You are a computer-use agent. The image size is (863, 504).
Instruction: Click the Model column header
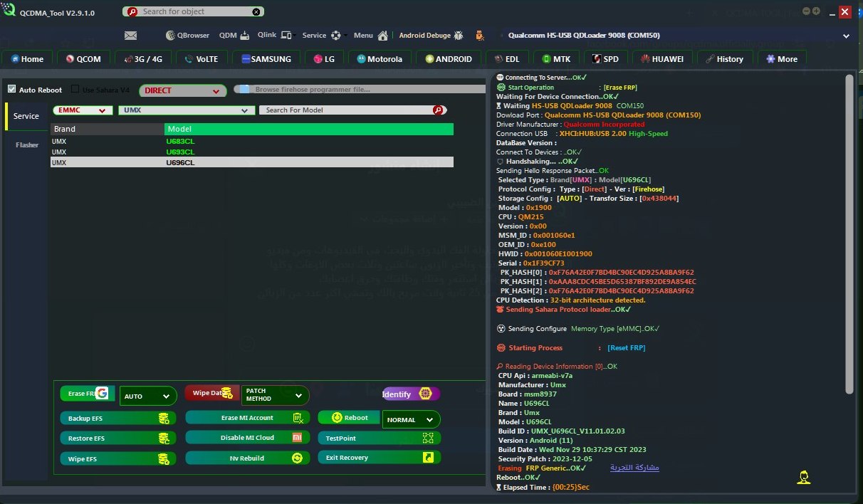click(309, 130)
